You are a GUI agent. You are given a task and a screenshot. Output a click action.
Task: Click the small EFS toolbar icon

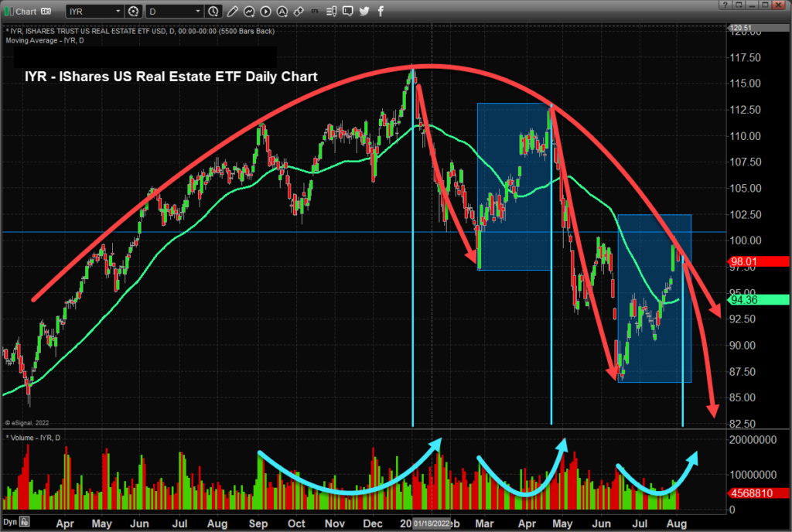click(316, 11)
